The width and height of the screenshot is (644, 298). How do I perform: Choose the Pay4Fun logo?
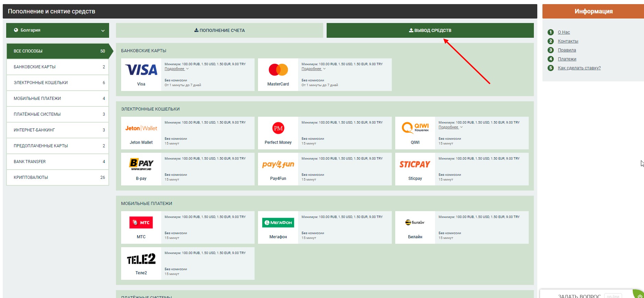[278, 164]
